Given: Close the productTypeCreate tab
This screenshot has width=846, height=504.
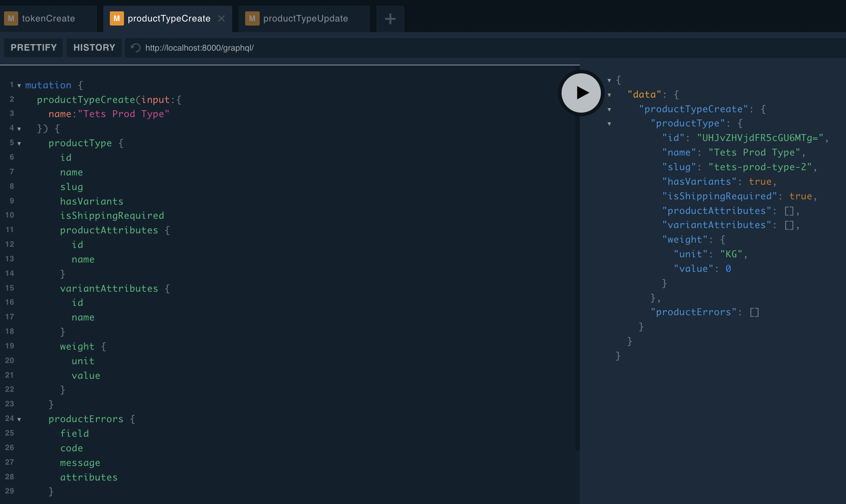Looking at the screenshot, I should [x=222, y=18].
